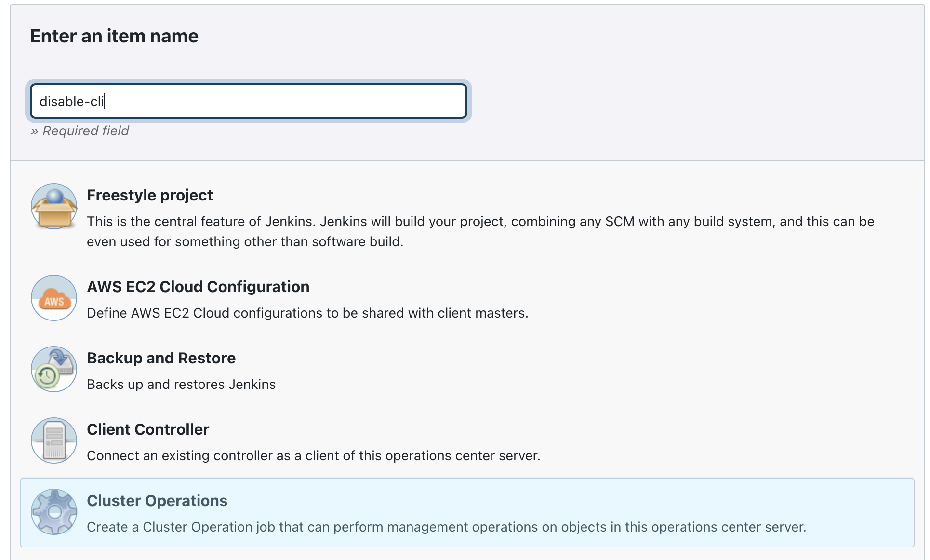Choose AWS EC2 Cloud Configuration title
Viewport: 930px width, 560px height.
198,287
